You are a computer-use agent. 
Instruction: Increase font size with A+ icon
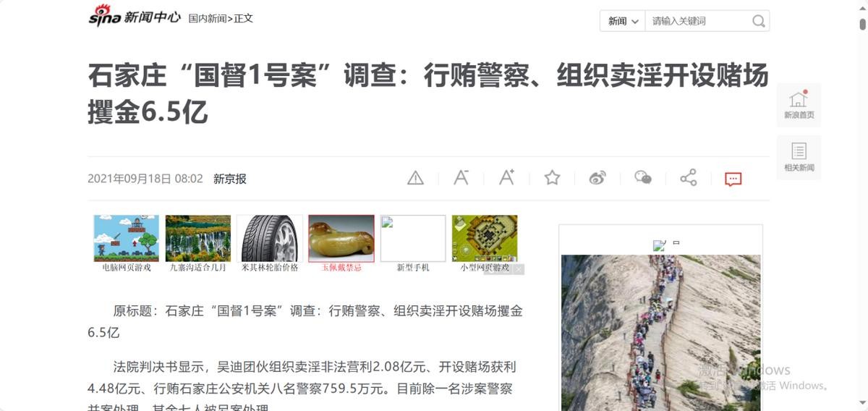tap(506, 177)
